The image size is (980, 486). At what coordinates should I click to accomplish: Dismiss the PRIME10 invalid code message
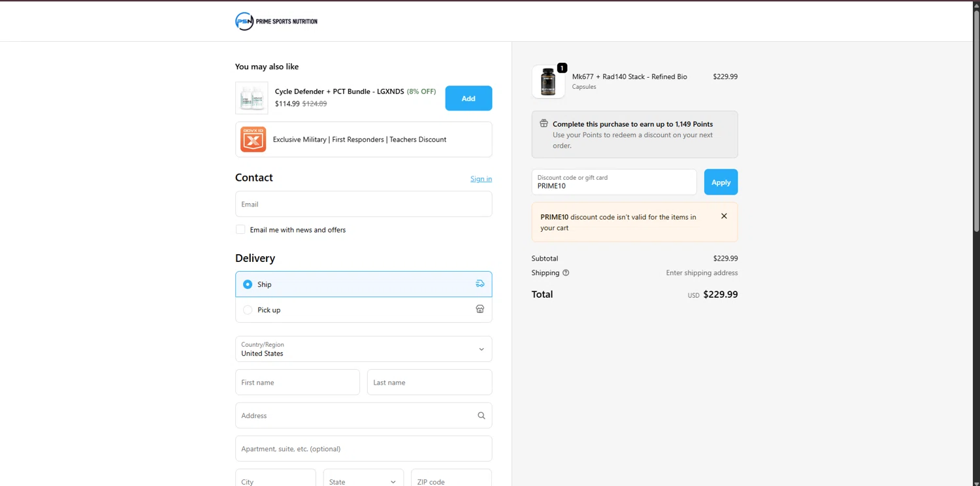pos(724,216)
